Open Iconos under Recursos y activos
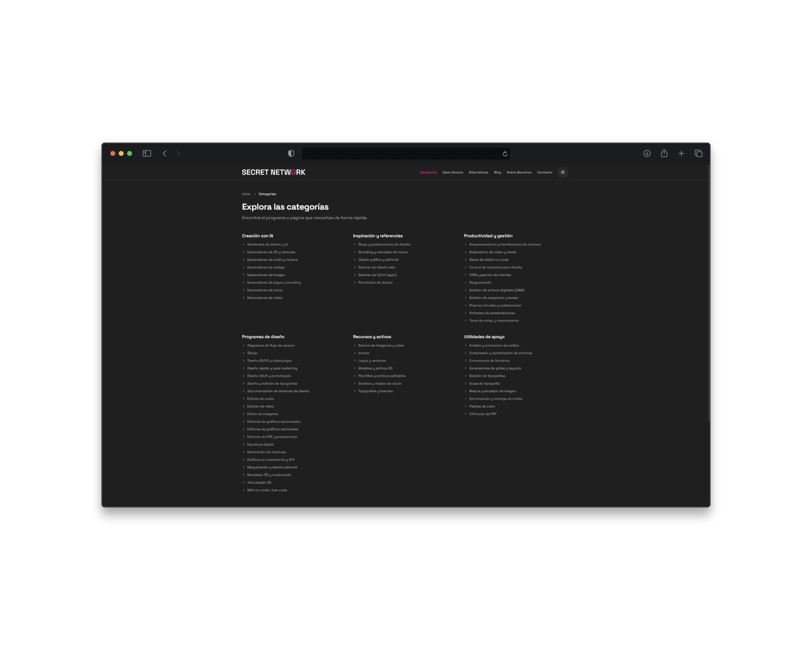The height and width of the screenshot is (650, 812). (x=363, y=353)
